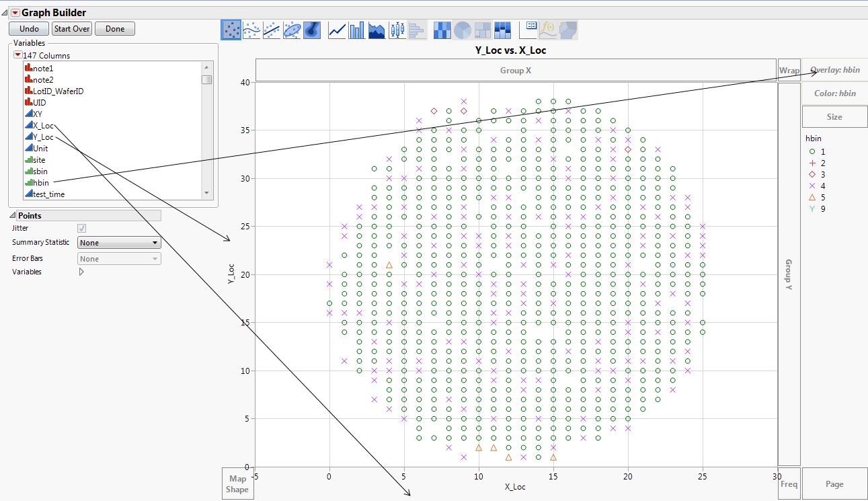Click Start Over to reset the graph
This screenshot has height=501, width=868.
coord(71,29)
